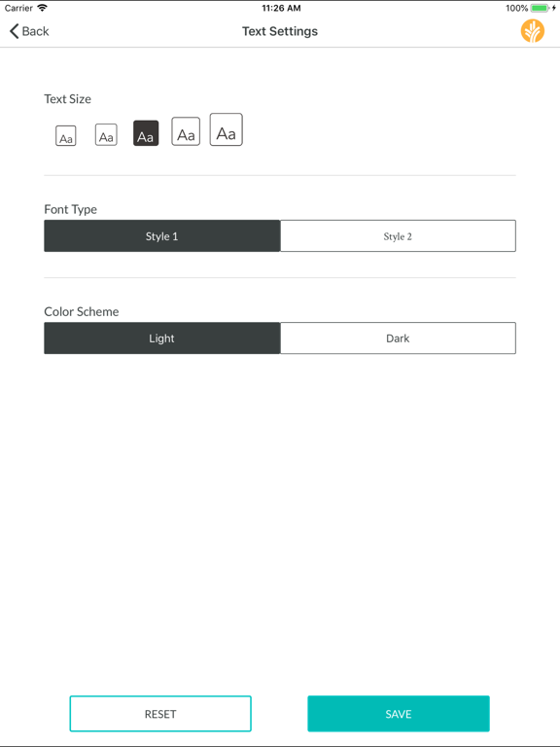The width and height of the screenshot is (560, 747).
Task: Select the largest Aa text size
Action: [227, 129]
